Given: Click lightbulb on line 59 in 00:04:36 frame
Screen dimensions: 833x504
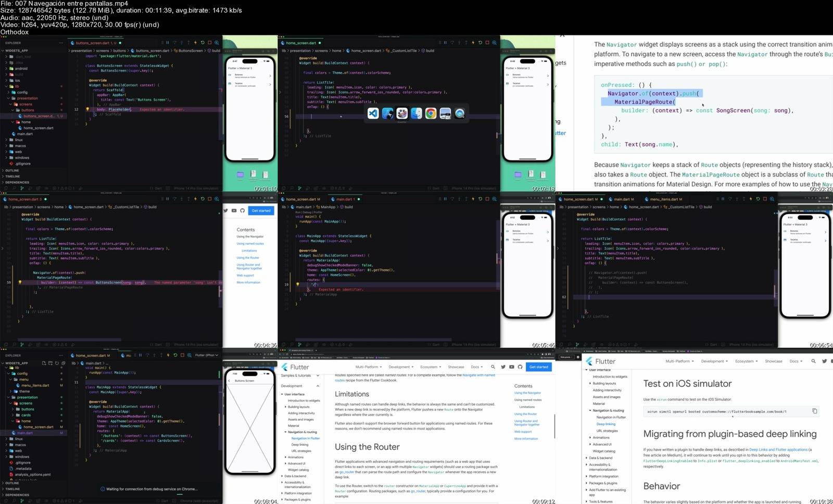Looking at the screenshot, I should coord(20,282).
